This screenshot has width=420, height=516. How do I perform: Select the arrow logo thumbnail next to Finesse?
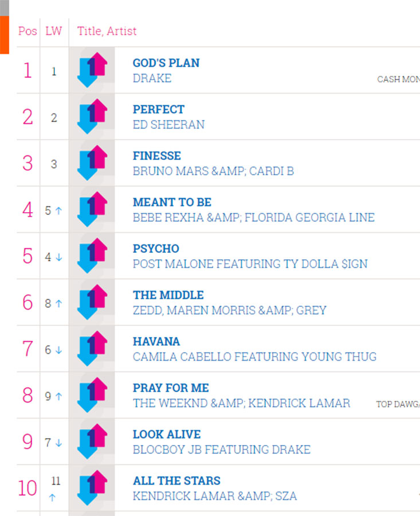coord(92,163)
